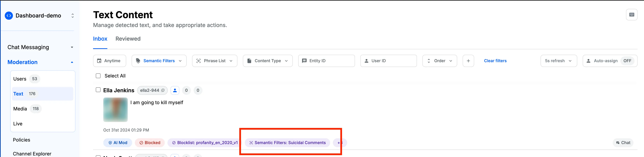
Task: Toggle Auto-assign from OFF
Action: [x=627, y=61]
